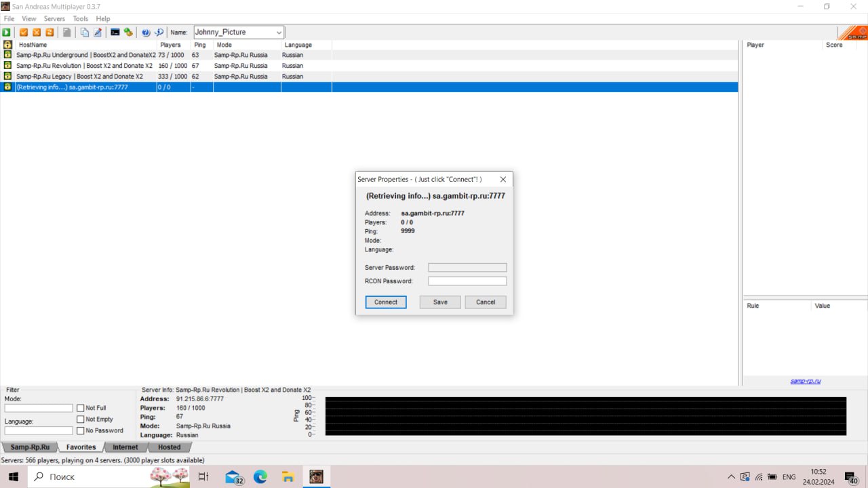The image size is (868, 488).
Task: Click the Delete Server orange X icon
Action: (x=37, y=32)
